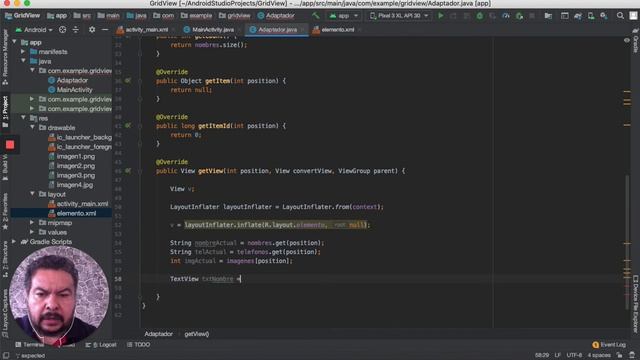Switch to elemento.xml editor tab
This screenshot has width=640, height=360.
point(336,30)
